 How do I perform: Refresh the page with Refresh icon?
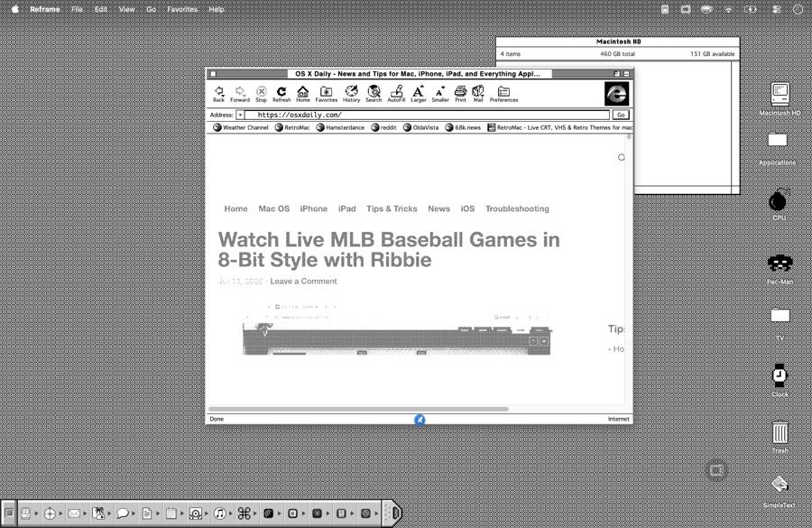281,94
